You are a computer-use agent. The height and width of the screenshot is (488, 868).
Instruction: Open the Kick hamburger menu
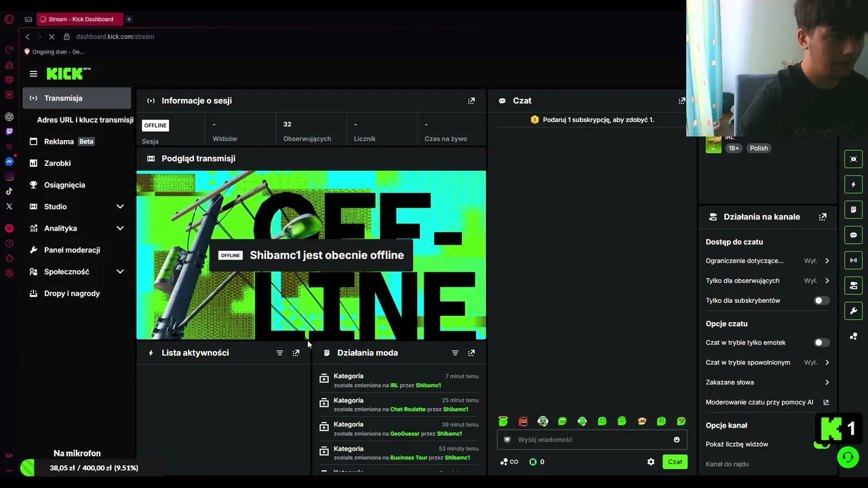pos(33,73)
